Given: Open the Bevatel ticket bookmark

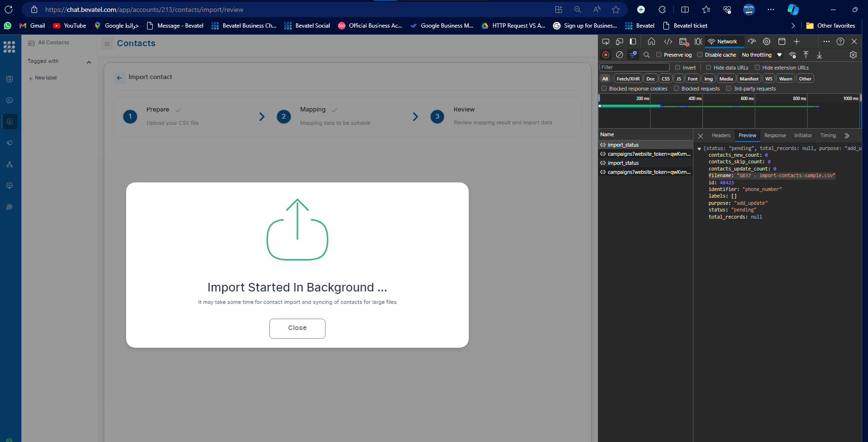Looking at the screenshot, I should (685, 26).
